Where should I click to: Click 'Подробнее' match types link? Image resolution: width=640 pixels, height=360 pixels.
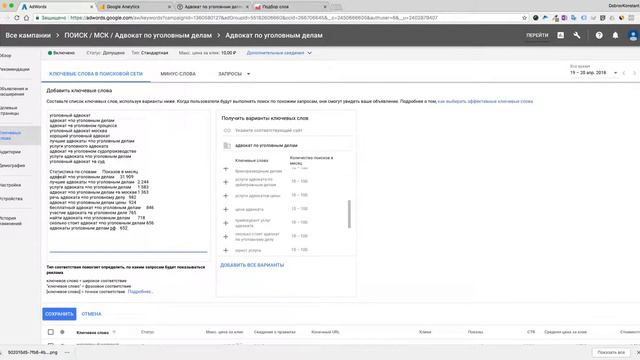tap(140, 292)
